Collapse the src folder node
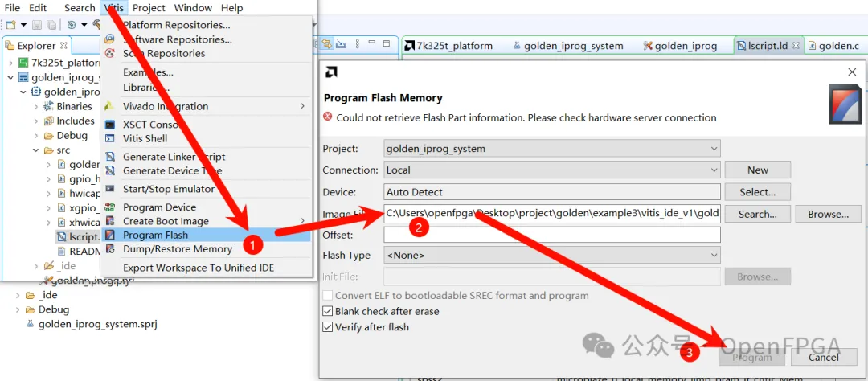868x381 pixels. pyautogui.click(x=35, y=150)
